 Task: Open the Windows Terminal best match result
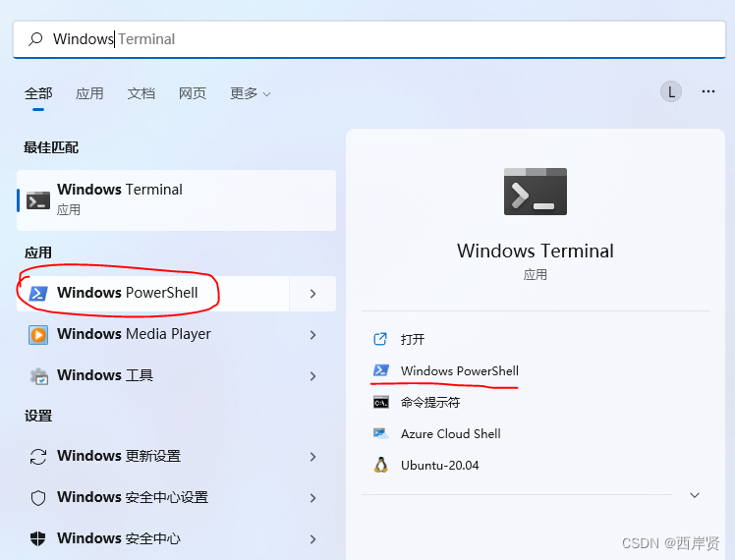coord(176,200)
